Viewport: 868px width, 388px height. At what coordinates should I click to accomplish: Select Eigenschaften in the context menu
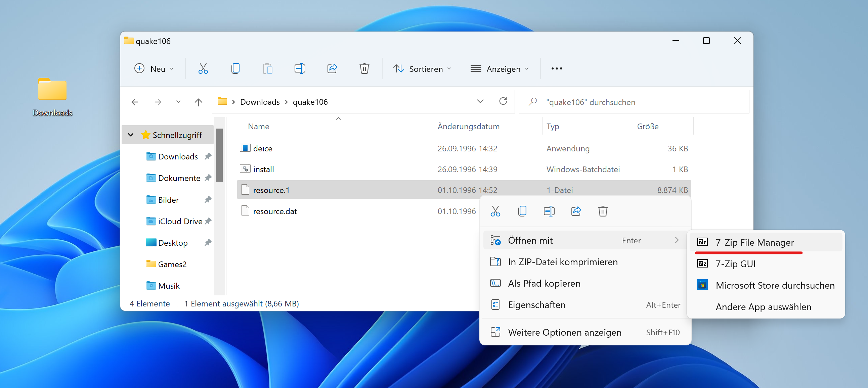click(x=536, y=305)
